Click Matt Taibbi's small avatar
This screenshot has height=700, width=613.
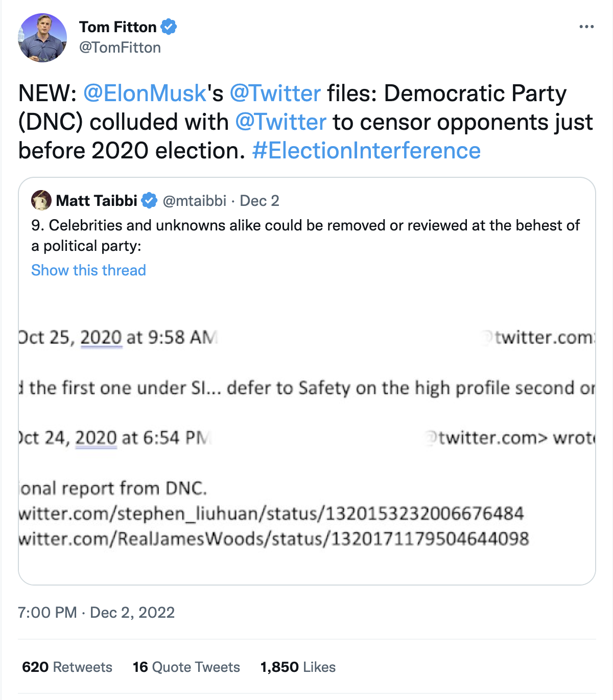click(x=41, y=200)
